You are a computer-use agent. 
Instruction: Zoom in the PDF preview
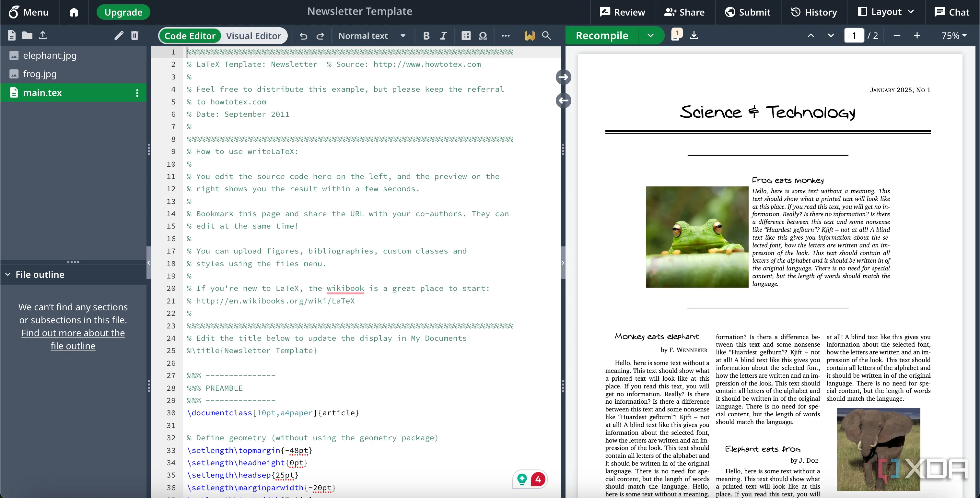[917, 35]
